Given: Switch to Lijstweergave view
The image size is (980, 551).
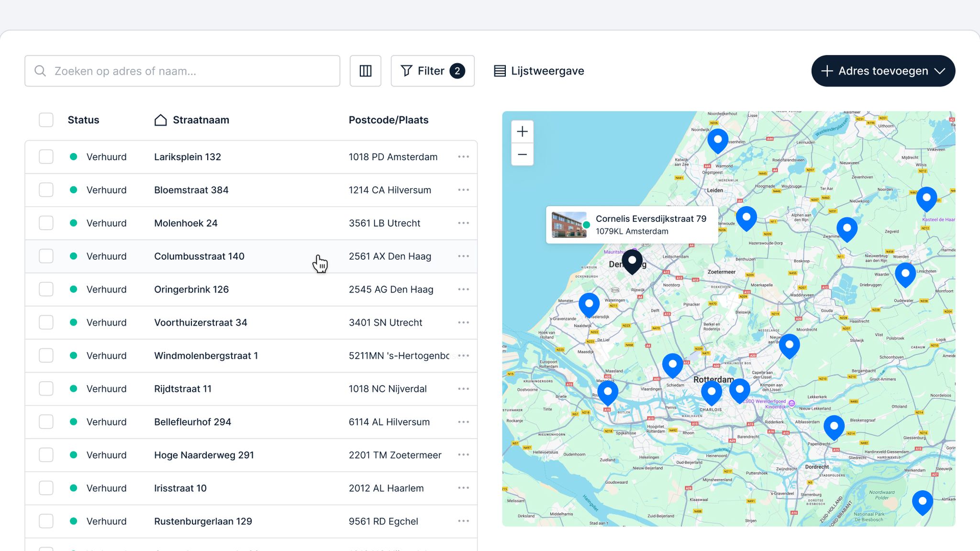Looking at the screenshot, I should pyautogui.click(x=539, y=71).
